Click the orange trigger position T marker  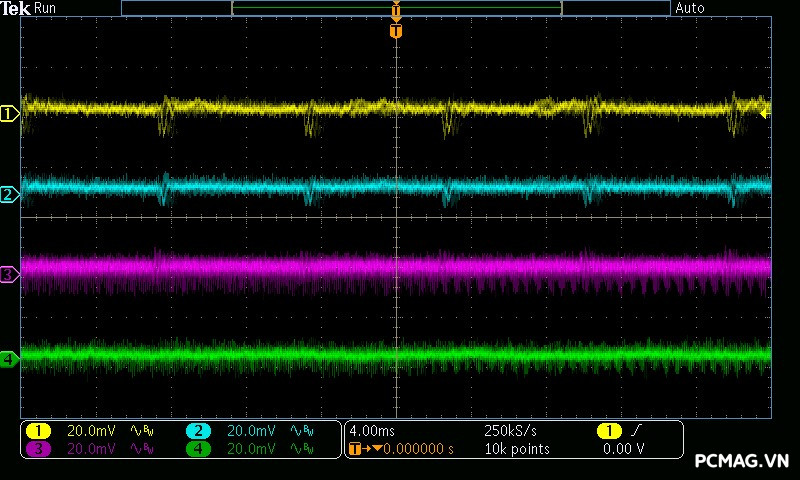click(396, 31)
